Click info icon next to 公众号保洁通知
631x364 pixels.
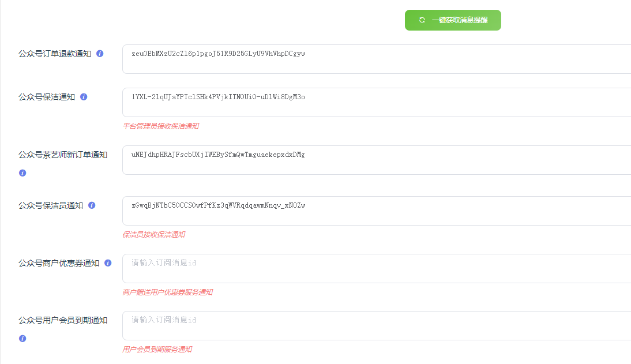coord(84,97)
